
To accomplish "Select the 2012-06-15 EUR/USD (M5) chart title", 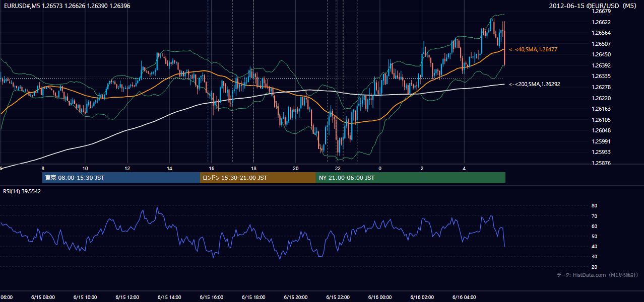I will point(593,6).
